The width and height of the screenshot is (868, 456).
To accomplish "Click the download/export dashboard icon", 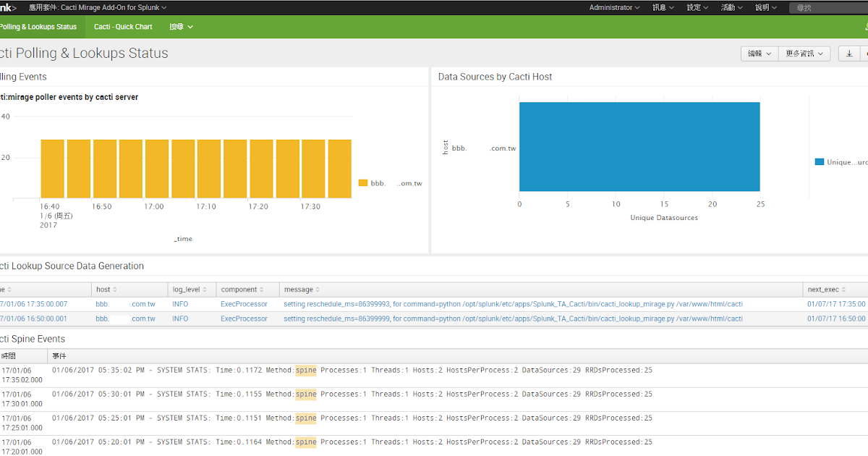I will (848, 53).
